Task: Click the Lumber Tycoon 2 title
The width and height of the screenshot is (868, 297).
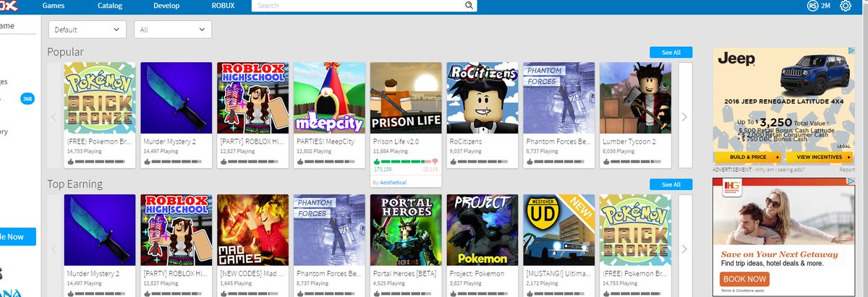Action: pos(630,142)
